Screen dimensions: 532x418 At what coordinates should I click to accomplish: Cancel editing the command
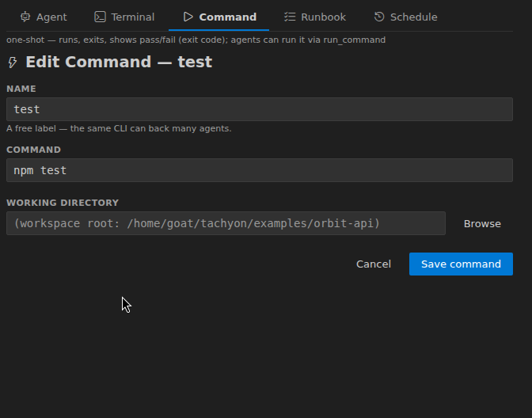tap(374, 264)
